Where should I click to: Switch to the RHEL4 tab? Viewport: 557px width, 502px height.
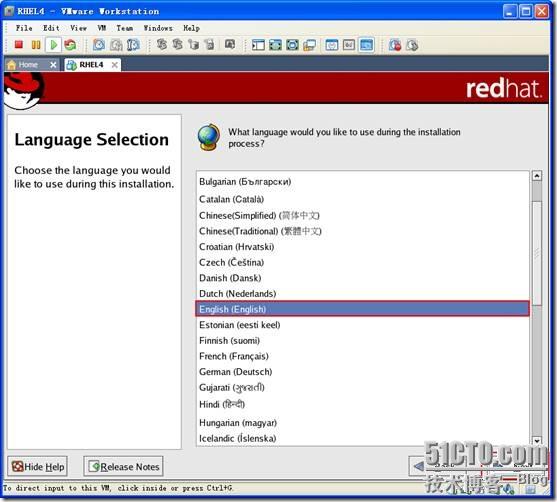click(x=91, y=65)
